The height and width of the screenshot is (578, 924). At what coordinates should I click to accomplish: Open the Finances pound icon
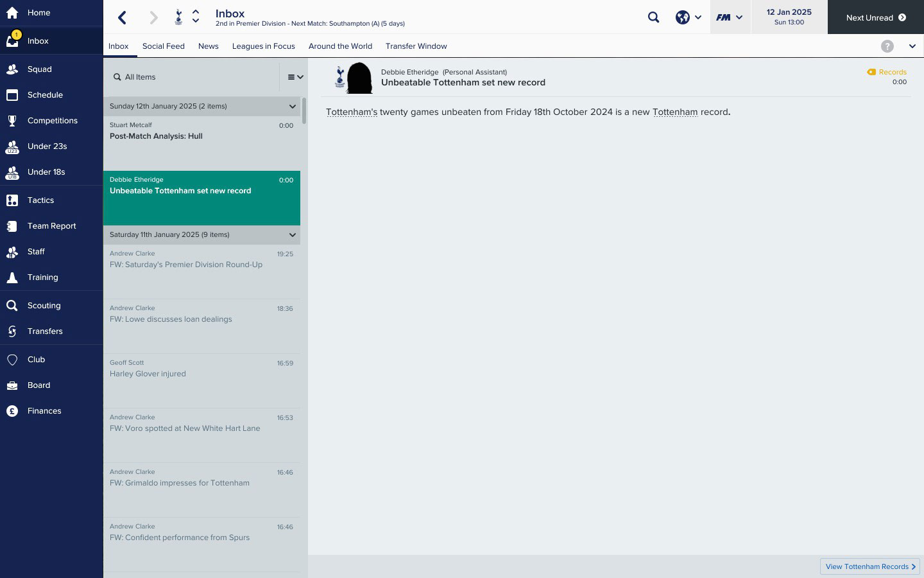[x=12, y=411]
